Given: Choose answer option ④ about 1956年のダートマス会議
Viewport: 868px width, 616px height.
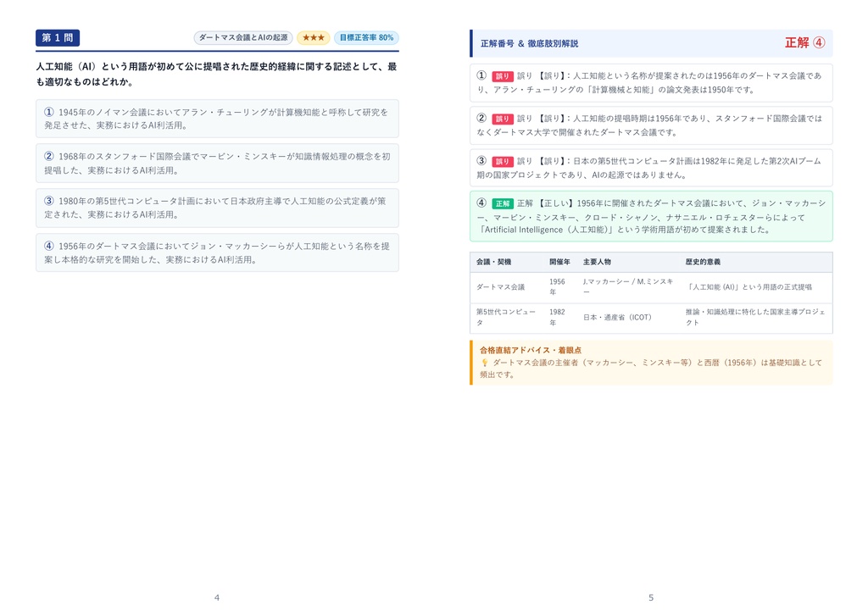Looking at the screenshot, I should tap(217, 253).
